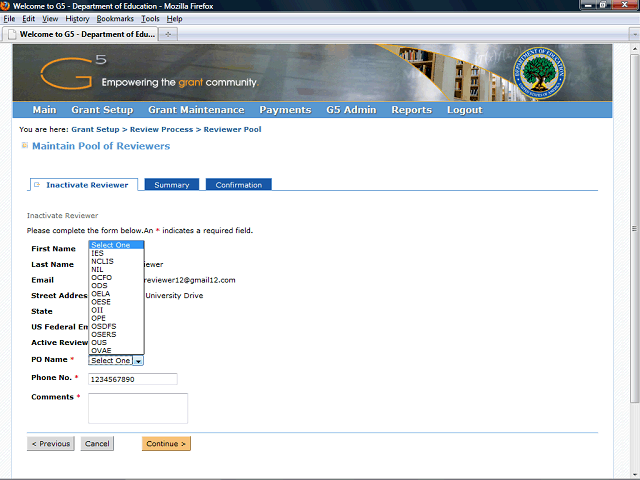Image resolution: width=640 pixels, height=480 pixels.
Task: Click icon beside Maintain Pool of Reviewers heading
Action: point(25,145)
